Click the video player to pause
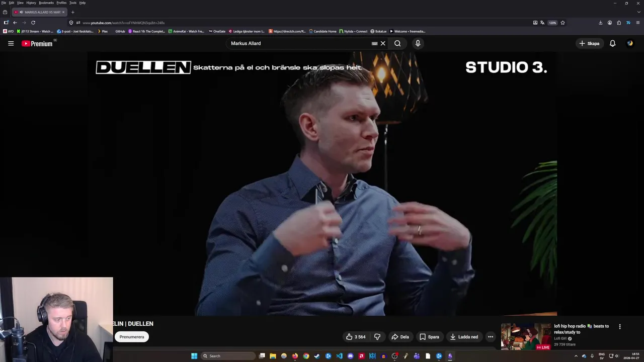Viewport: 644px width, 362px height. click(x=322, y=184)
